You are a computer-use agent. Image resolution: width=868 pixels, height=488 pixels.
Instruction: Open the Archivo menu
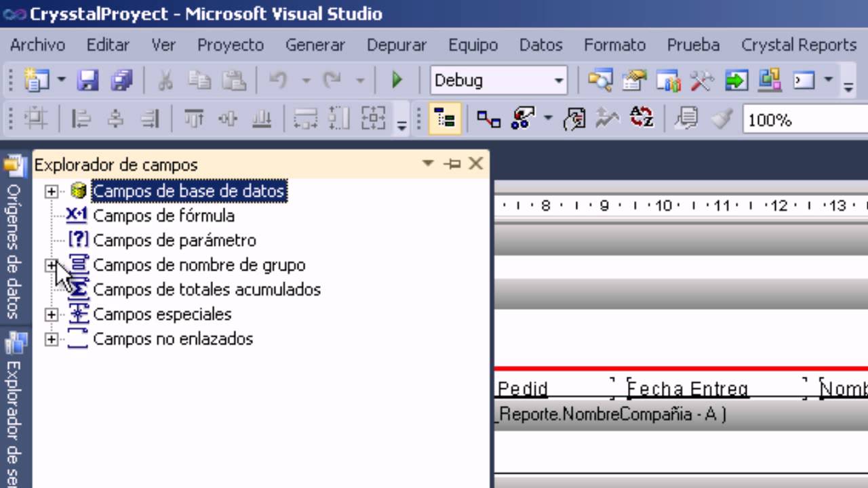pos(38,45)
